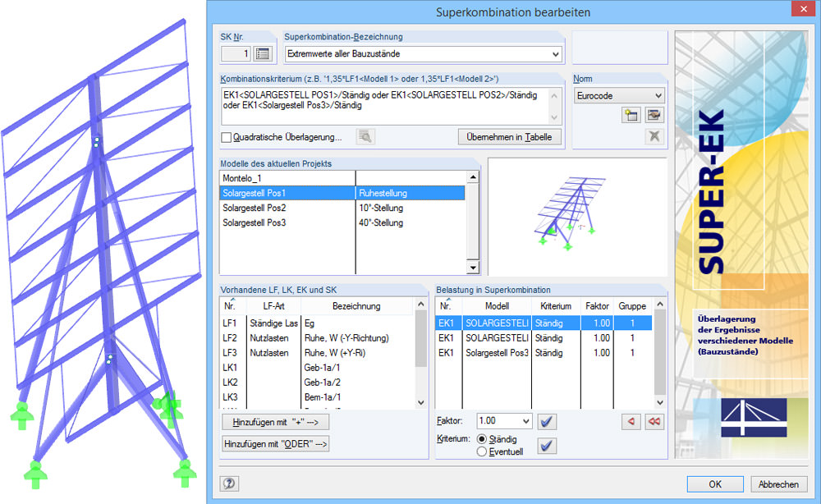Click the edit norm icon under Eurocode

(x=654, y=115)
